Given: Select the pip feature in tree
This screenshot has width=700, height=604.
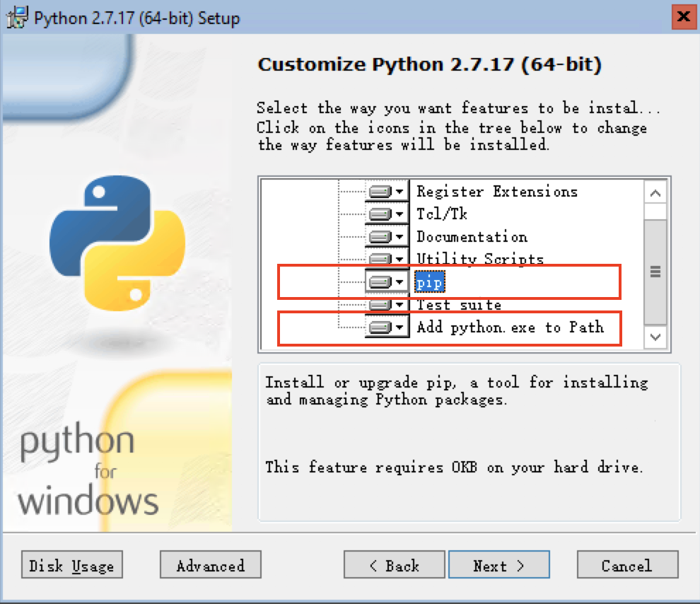Looking at the screenshot, I should [x=429, y=282].
